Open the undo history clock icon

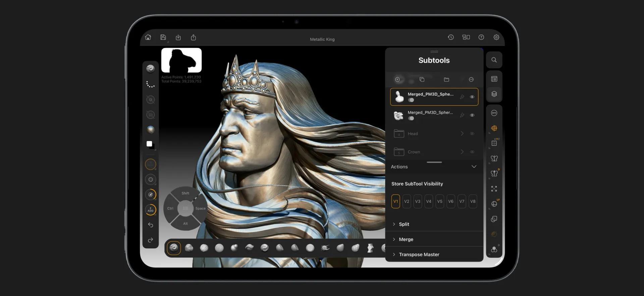(x=451, y=37)
